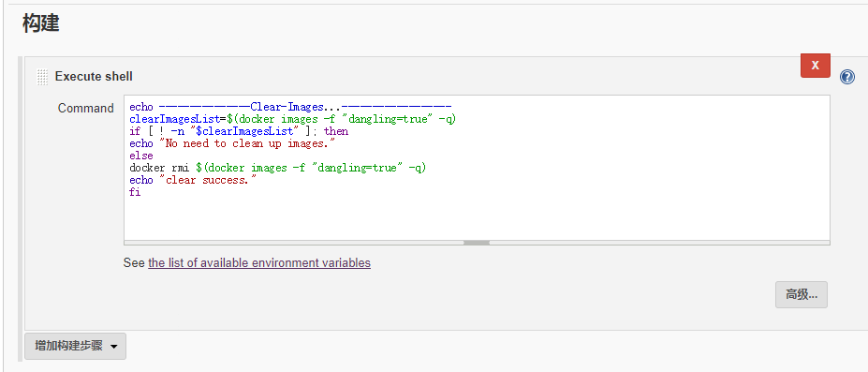Image resolution: width=868 pixels, height=372 pixels.
Task: Grab the Execute shell drag handle
Action: (x=42, y=77)
